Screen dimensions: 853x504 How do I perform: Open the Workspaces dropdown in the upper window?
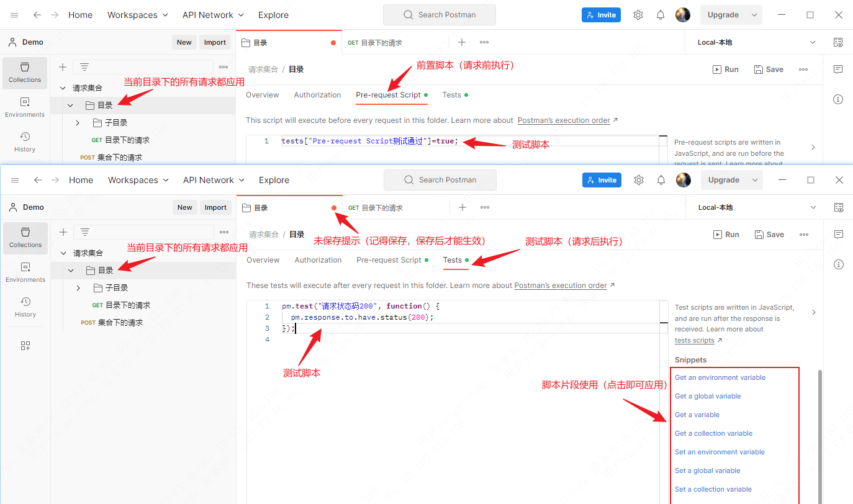(x=137, y=15)
